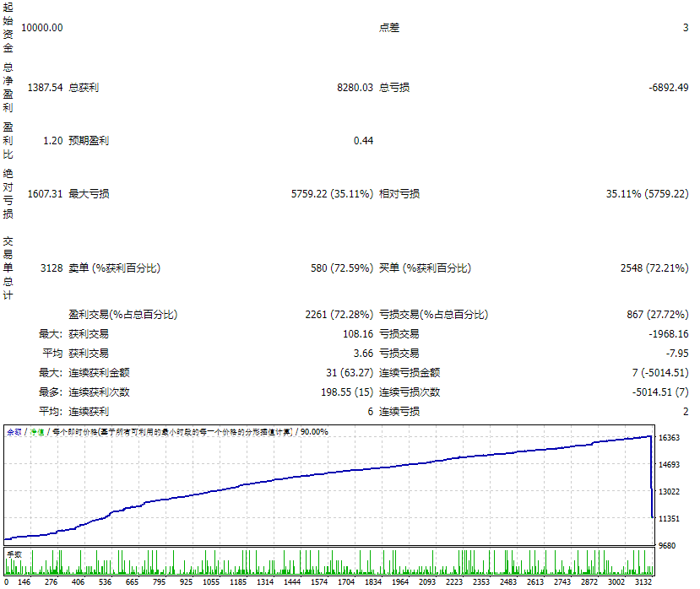The image size is (700, 589).
Task: Click the 总亏损 value -6892.49
Action: (670, 87)
